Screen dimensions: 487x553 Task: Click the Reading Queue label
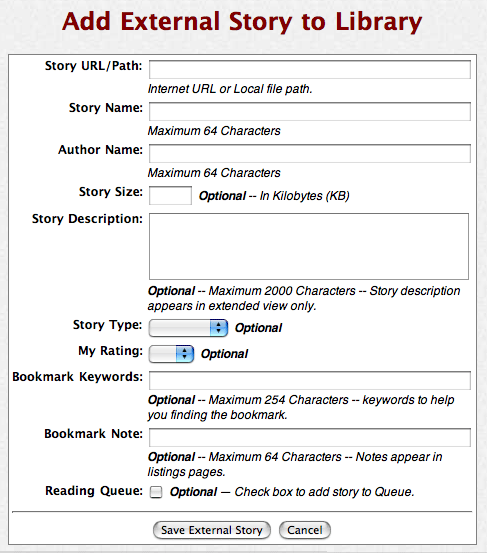(94, 491)
